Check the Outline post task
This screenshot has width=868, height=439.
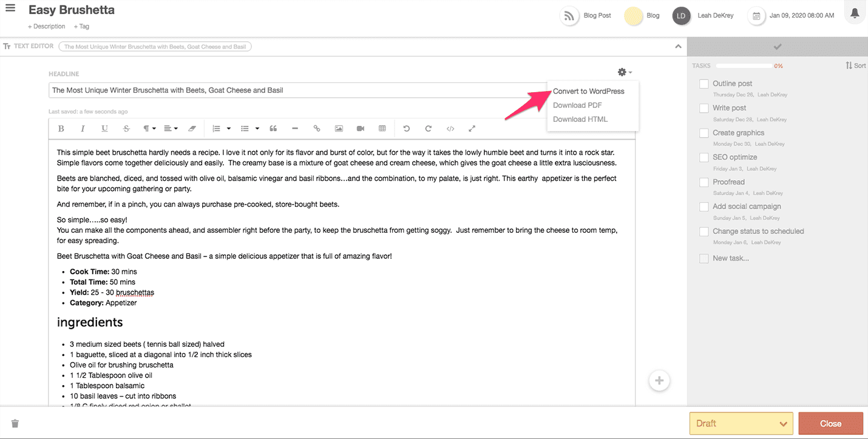704,84
